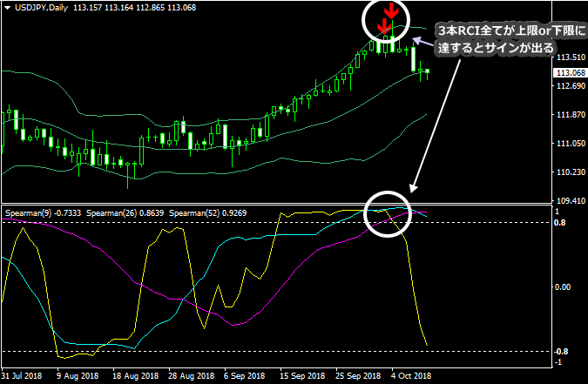Viewport: 588px width, 384px height.
Task: Select the USDJPY,Daily chart title text
Action: [41, 8]
